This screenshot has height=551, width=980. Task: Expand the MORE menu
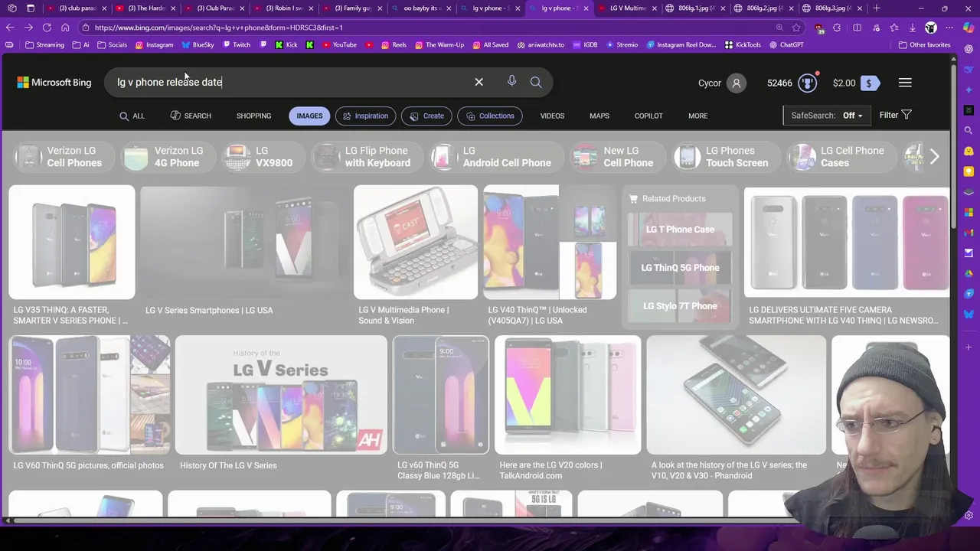click(697, 116)
